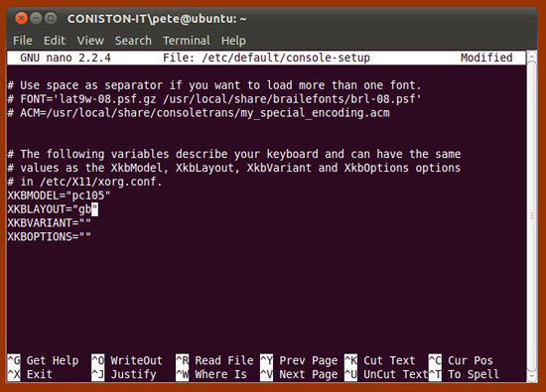Click the XKBLAYOUT="gb" line
Viewport: 546px width, 392px height.
(53, 209)
